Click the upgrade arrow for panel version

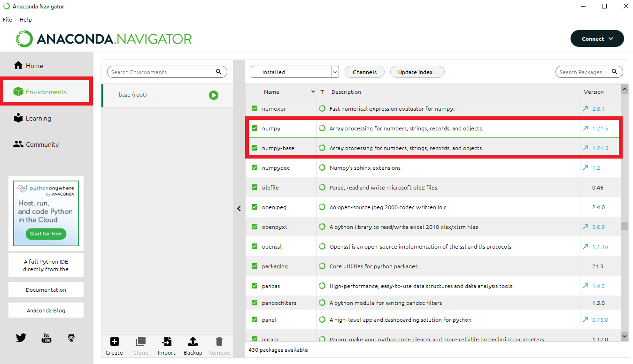586,319
